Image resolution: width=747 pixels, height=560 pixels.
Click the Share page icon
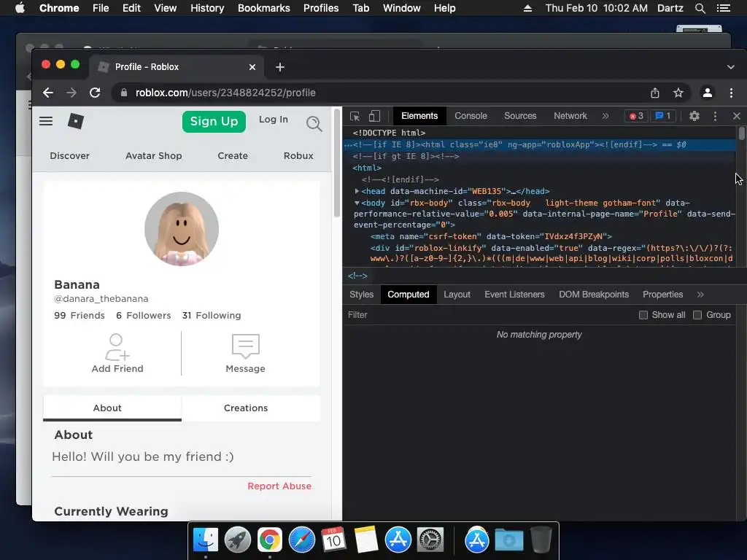click(655, 93)
